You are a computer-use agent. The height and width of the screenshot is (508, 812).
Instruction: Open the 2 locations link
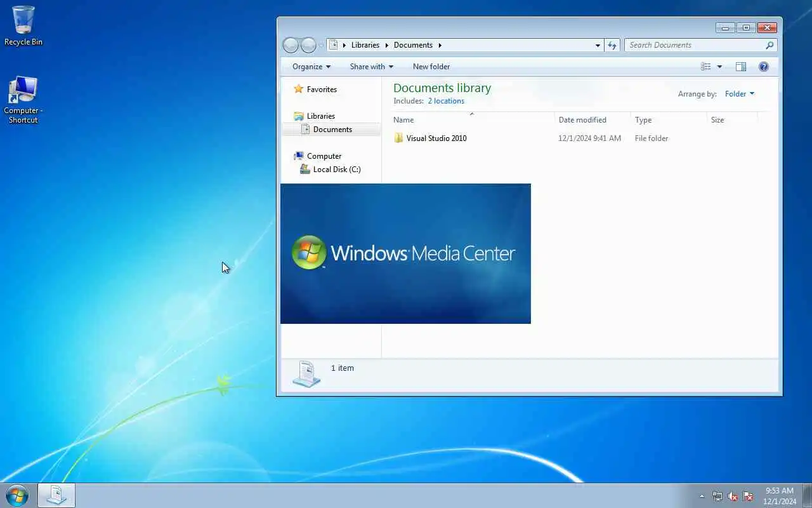(x=446, y=101)
